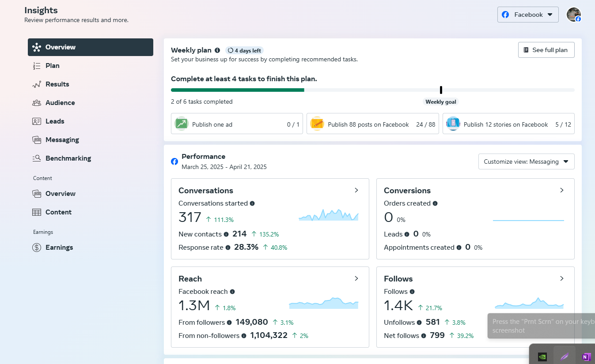Click the info icon beside Weekly plan
The width and height of the screenshot is (595, 364).
click(217, 50)
